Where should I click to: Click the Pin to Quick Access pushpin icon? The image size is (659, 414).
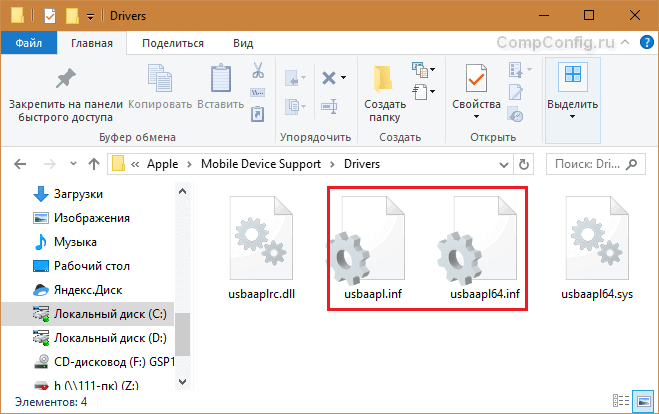[66, 79]
